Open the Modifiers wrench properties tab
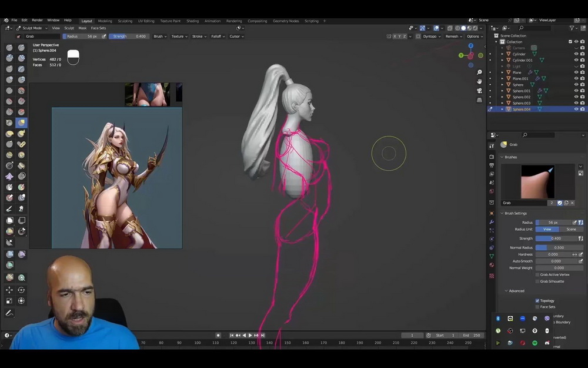The image size is (588, 368). 492,222
